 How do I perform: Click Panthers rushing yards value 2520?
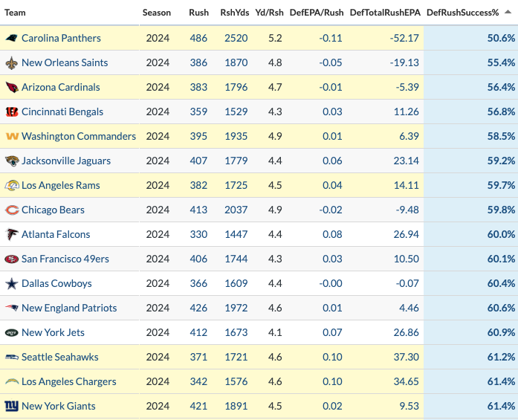(x=236, y=38)
